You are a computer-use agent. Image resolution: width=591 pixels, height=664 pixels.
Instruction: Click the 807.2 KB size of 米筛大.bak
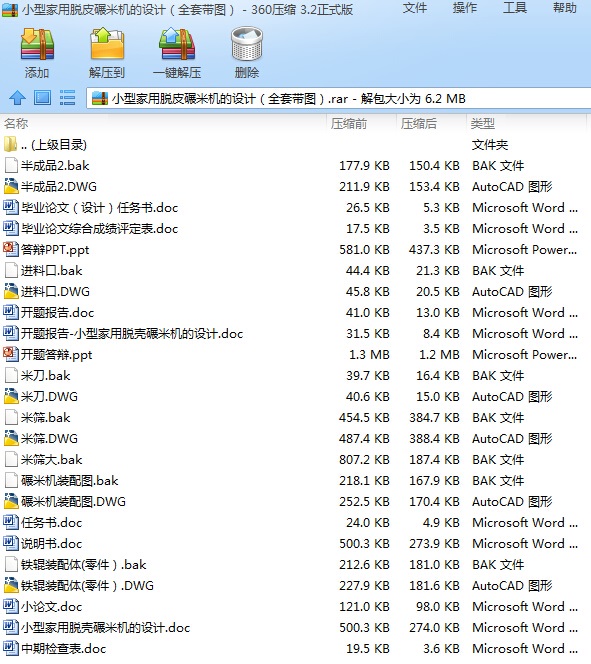pyautogui.click(x=365, y=459)
